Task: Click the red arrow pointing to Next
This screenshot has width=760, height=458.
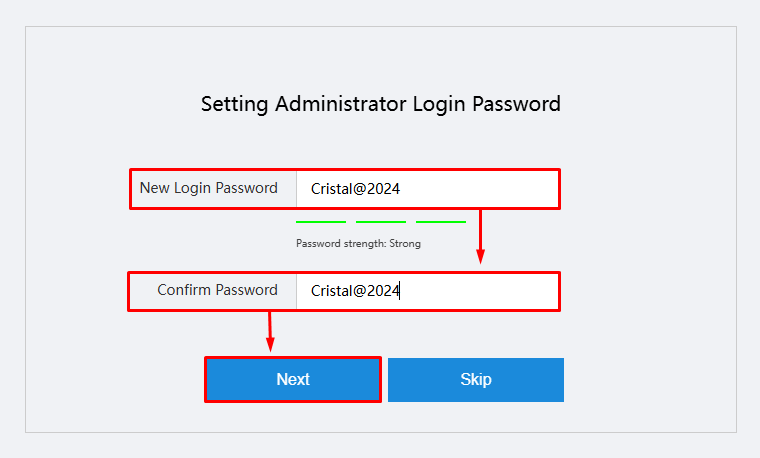Action: tap(270, 332)
